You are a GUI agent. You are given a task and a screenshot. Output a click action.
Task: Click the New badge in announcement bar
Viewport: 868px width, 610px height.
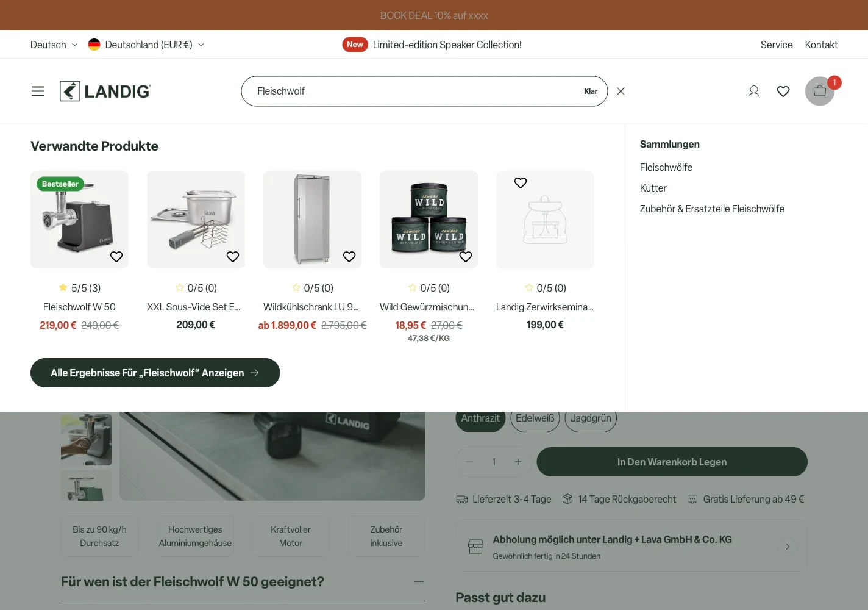tap(355, 45)
